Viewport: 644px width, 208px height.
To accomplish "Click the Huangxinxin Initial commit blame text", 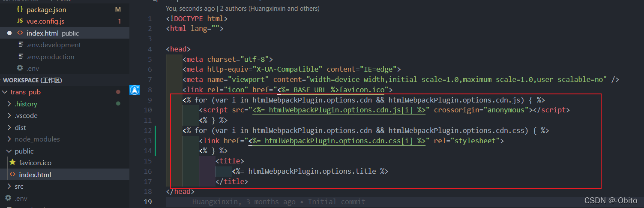I will [x=279, y=202].
